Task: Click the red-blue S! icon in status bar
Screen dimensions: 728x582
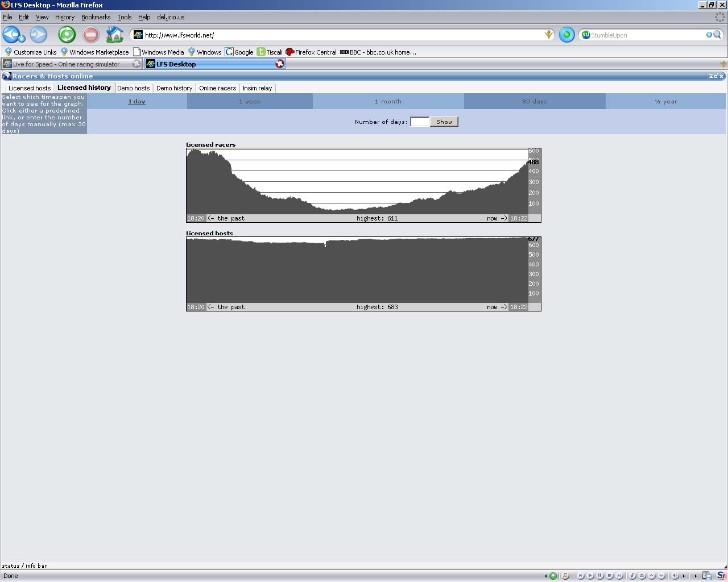Action: [x=721, y=576]
